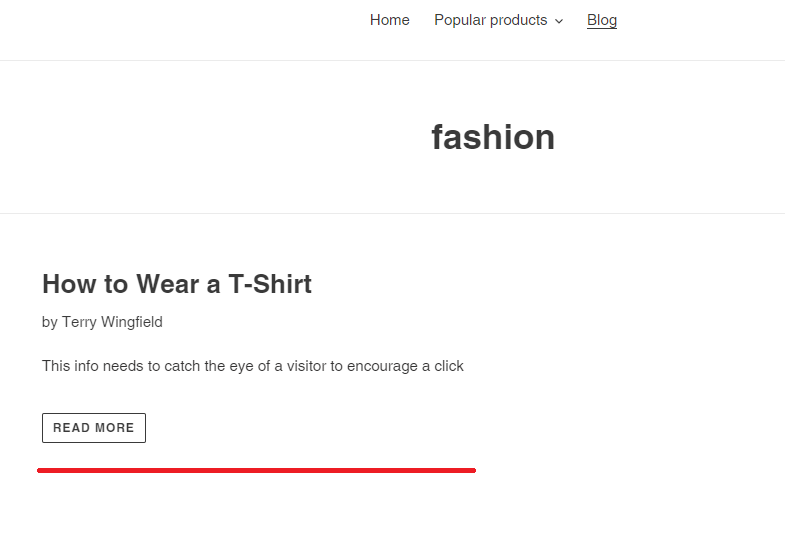This screenshot has width=785, height=533.
Task: Open the How to Wear a T-Shirt article
Action: click(x=177, y=284)
